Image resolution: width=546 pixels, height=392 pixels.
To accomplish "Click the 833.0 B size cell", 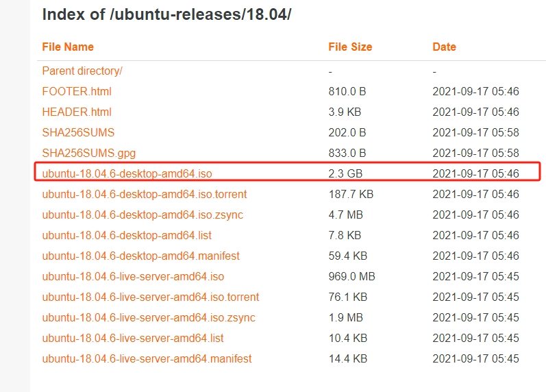I will pos(347,153).
